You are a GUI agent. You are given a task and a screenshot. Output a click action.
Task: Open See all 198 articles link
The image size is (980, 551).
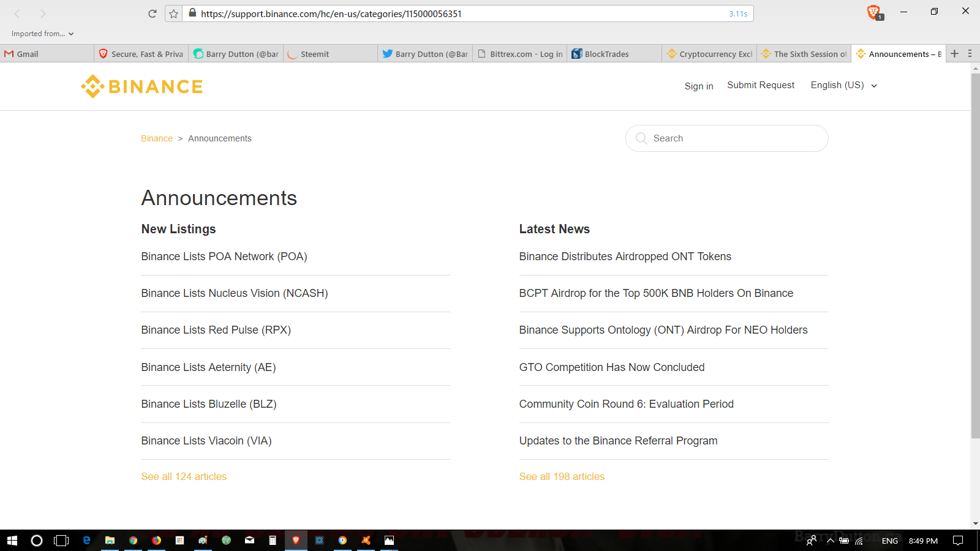coord(562,476)
